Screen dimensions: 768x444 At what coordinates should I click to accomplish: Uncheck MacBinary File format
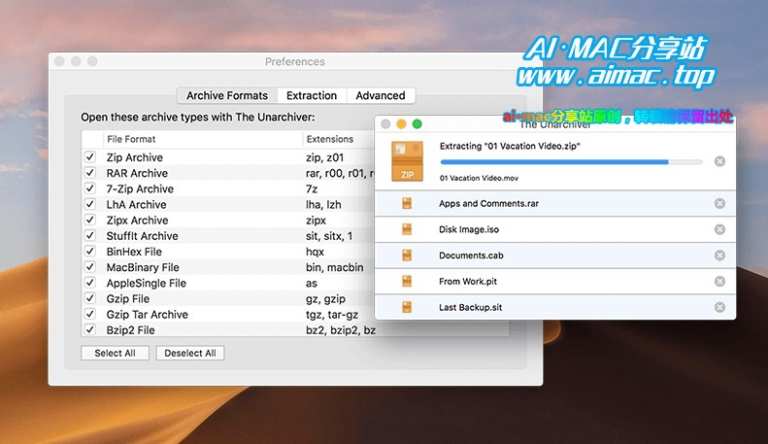(90, 267)
